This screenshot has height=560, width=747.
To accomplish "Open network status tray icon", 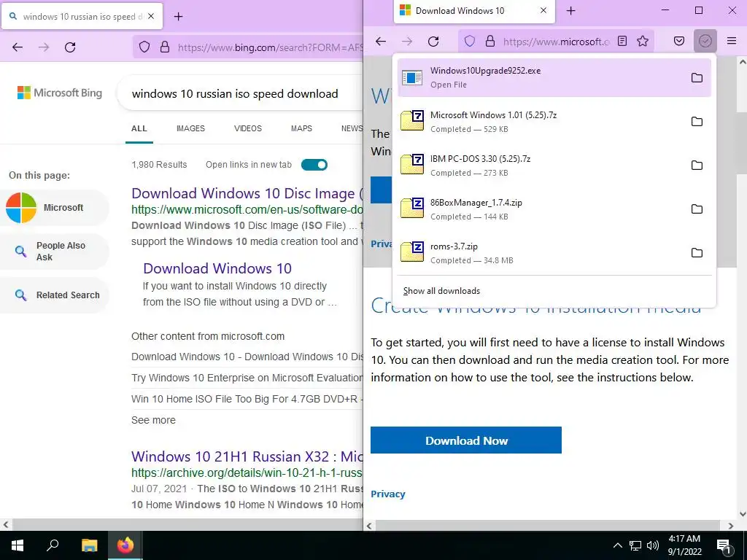I will coord(635,545).
